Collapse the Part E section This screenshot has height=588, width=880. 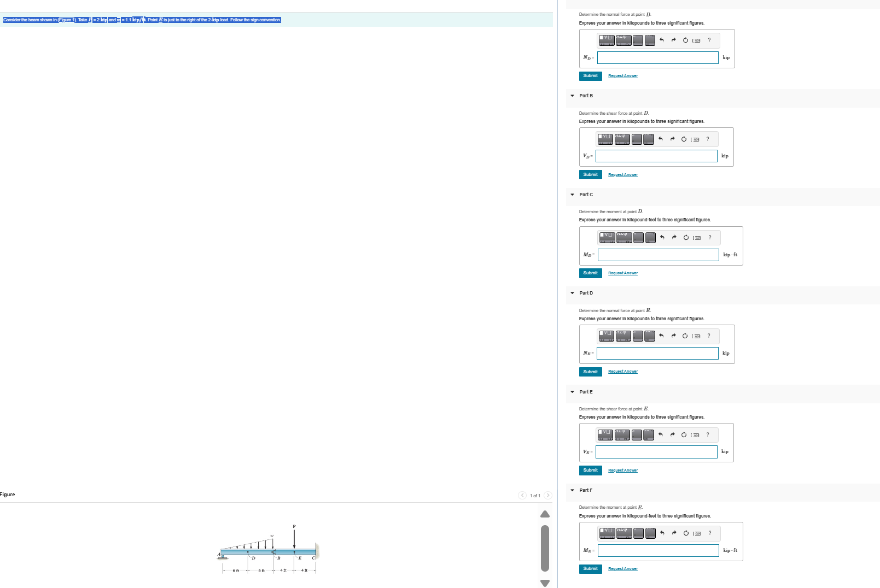573,392
